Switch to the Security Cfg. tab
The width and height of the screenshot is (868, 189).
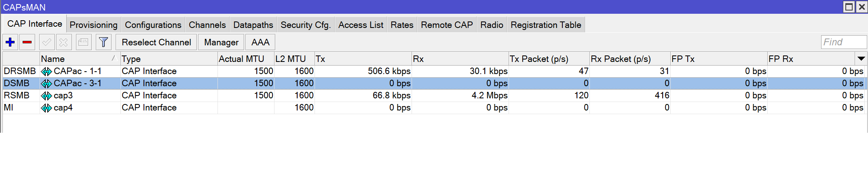click(x=305, y=25)
